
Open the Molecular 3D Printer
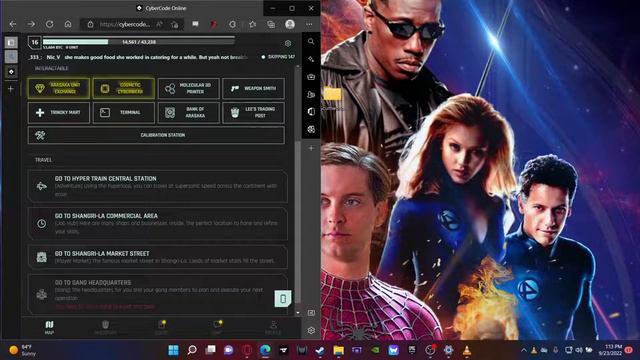click(189, 88)
